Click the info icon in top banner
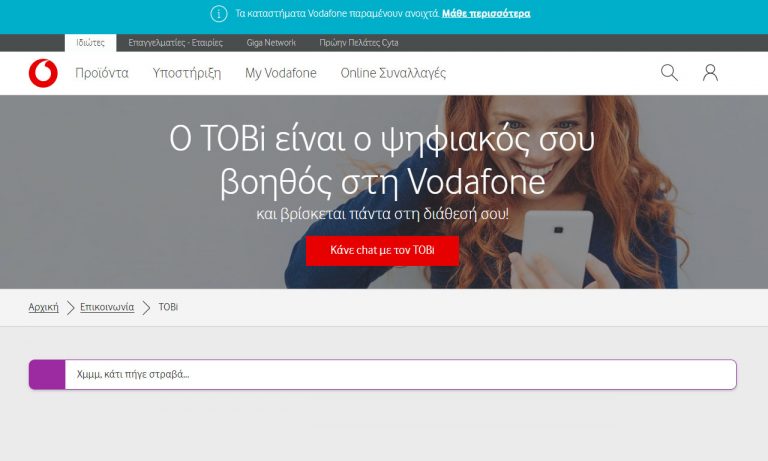Viewport: 768px width, 461px height. [x=218, y=14]
